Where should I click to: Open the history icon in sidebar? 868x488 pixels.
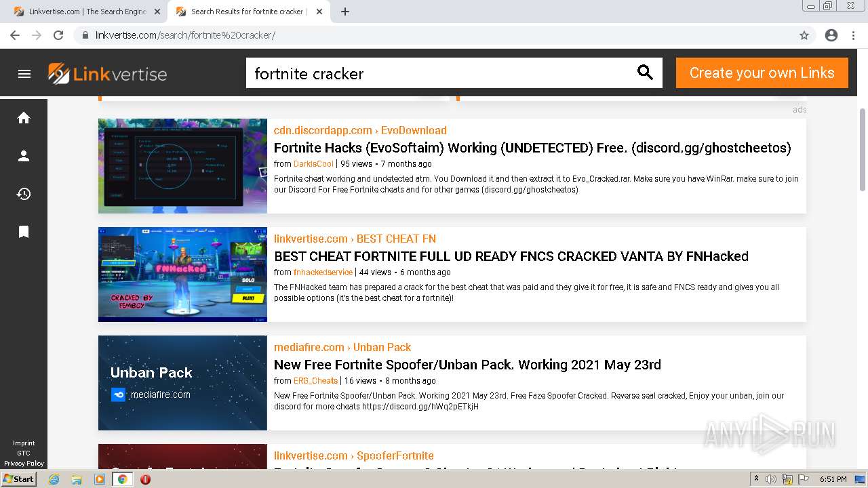24,194
